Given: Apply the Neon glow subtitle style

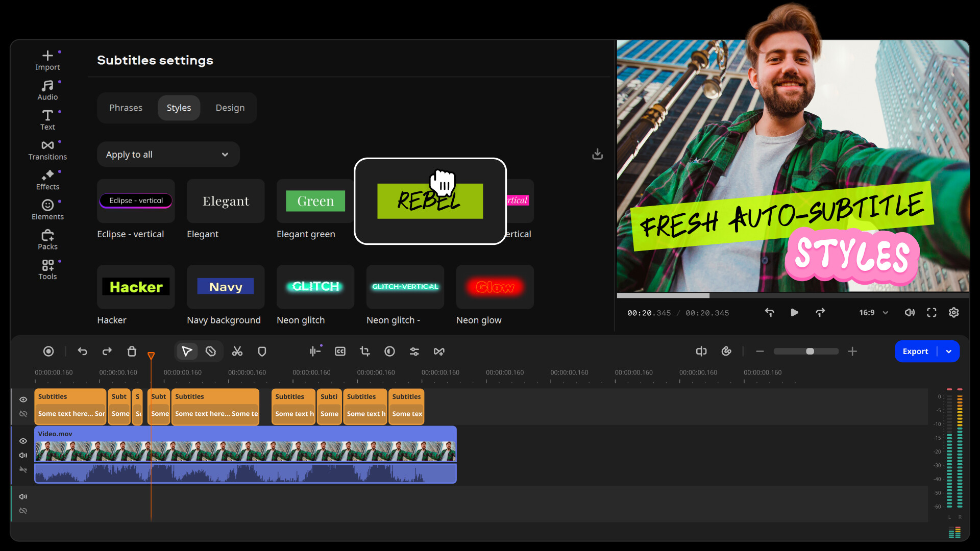Looking at the screenshot, I should coord(494,287).
